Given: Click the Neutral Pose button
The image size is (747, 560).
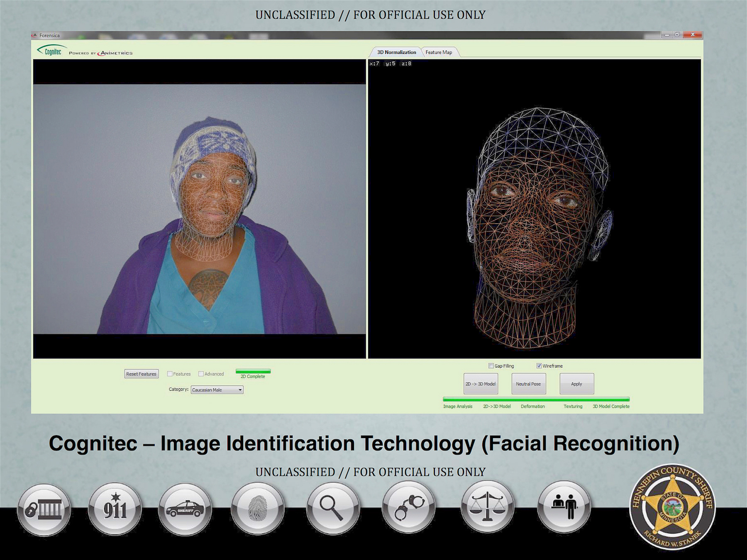Looking at the screenshot, I should point(528,384).
